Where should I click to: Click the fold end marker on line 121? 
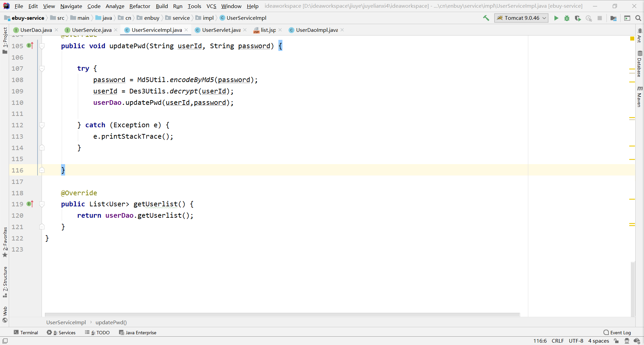pyautogui.click(x=42, y=227)
